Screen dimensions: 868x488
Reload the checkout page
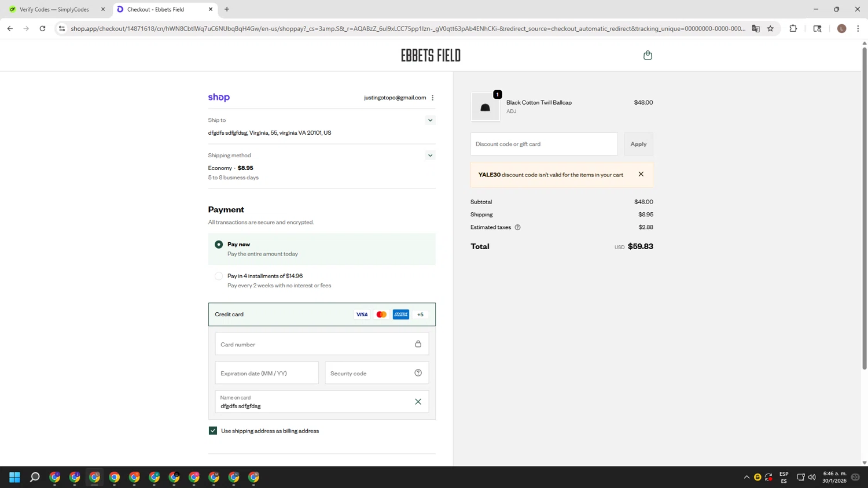point(42,28)
